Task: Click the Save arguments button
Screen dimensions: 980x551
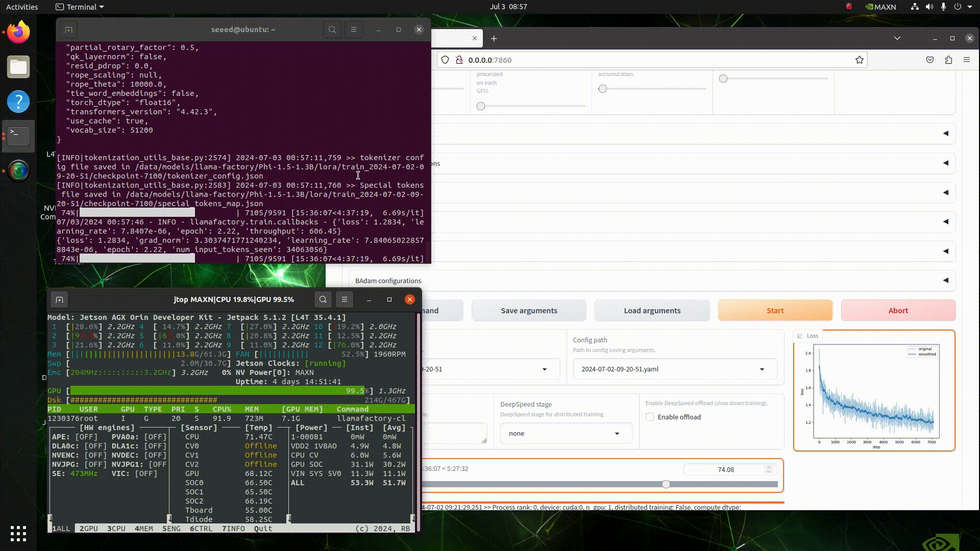Action: (529, 310)
